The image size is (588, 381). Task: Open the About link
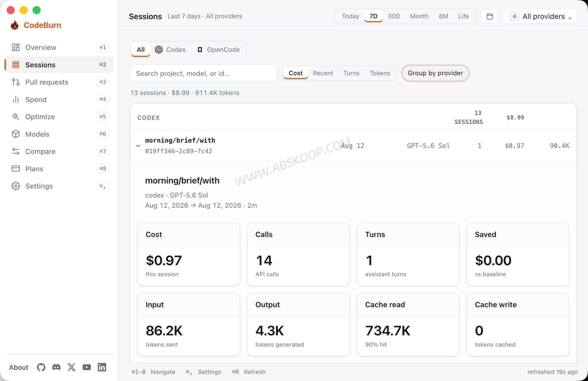[x=19, y=367]
